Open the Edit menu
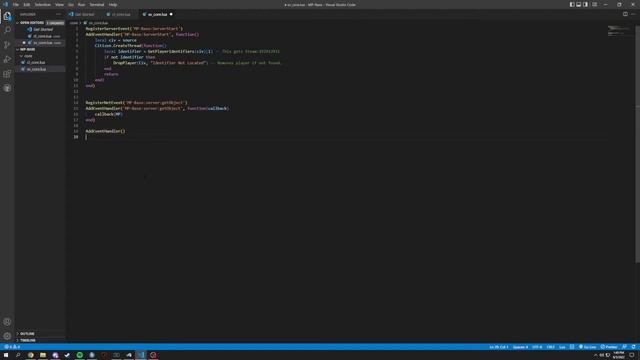The height and width of the screenshot is (360, 640). click(27, 4)
